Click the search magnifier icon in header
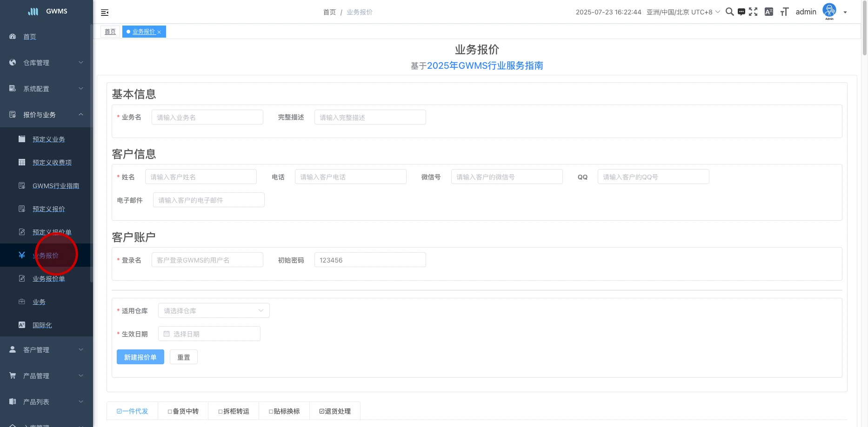Viewport: 868px width, 427px height. (729, 12)
